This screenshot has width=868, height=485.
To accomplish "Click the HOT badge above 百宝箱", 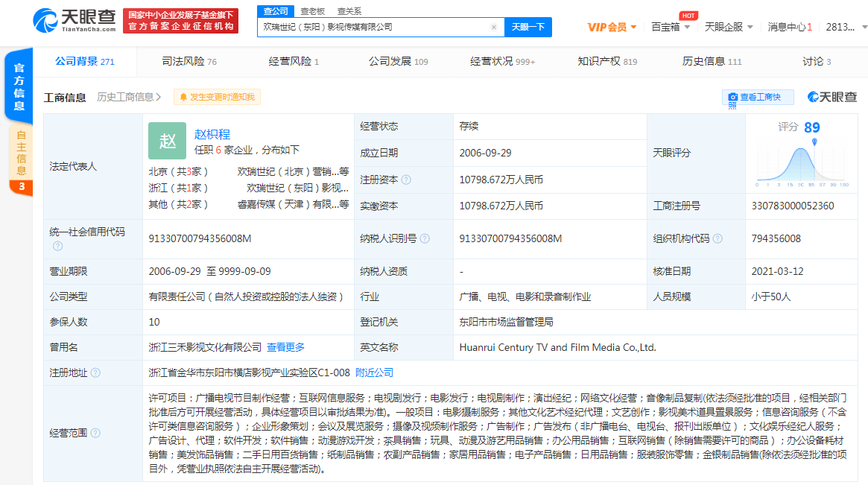I will tap(688, 16).
